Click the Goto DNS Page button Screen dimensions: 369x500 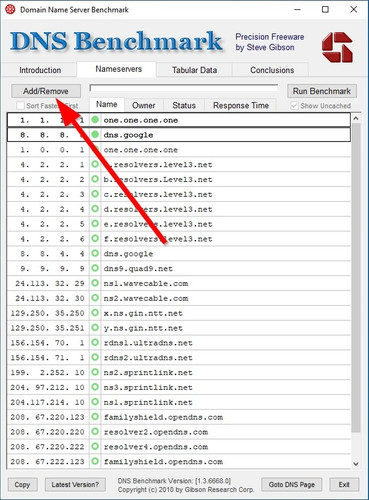pos(292,484)
